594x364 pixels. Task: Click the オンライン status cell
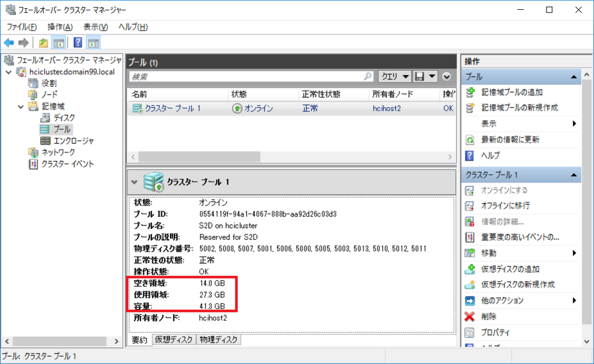pos(253,108)
